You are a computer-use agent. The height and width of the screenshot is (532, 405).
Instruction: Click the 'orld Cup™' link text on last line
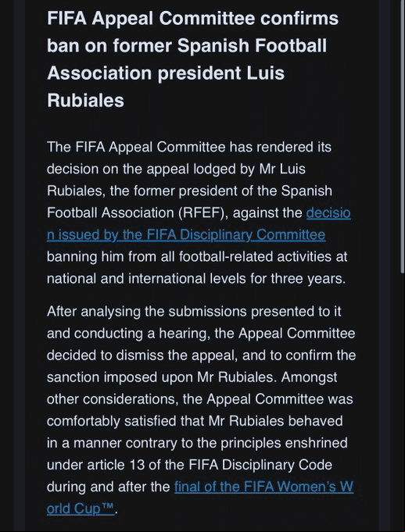(x=81, y=509)
